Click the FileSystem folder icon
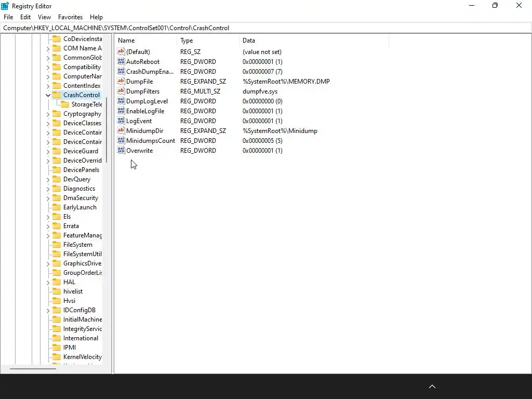This screenshot has height=399, width=532. click(x=57, y=245)
